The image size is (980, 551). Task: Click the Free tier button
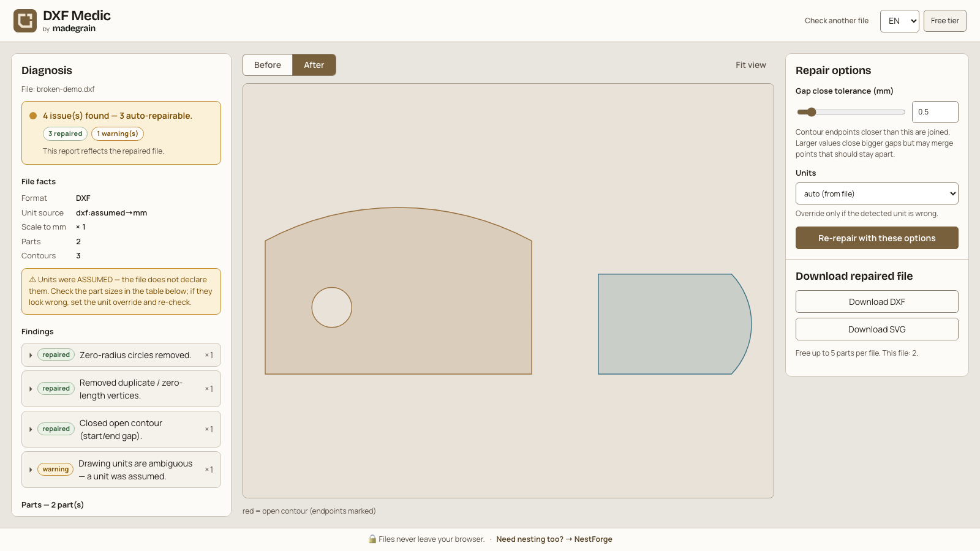[945, 21]
